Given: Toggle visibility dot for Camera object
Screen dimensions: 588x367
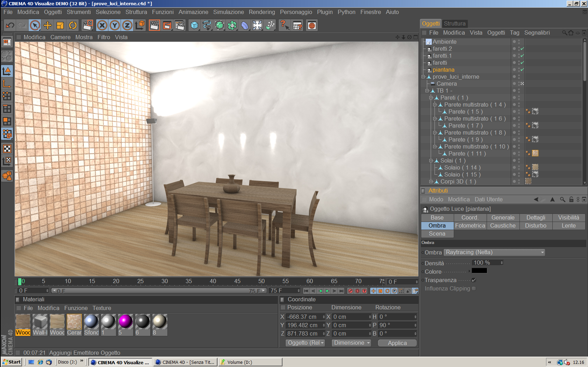Looking at the screenshot, I should (514, 84).
